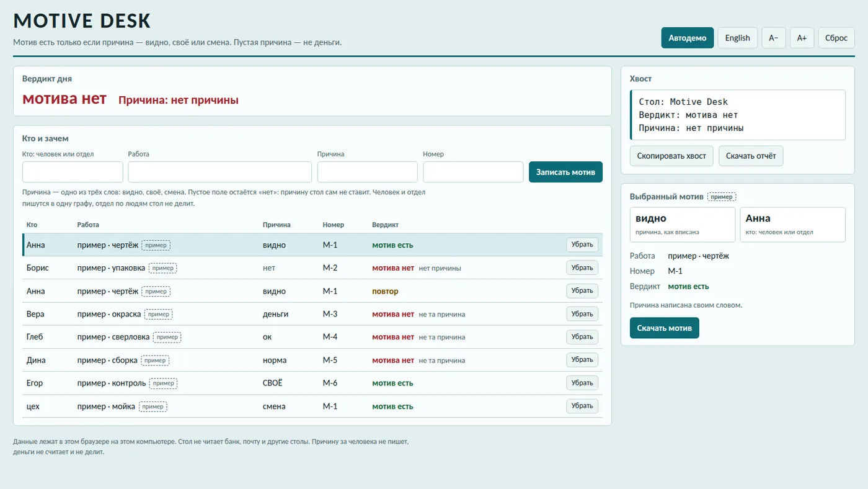This screenshot has height=489, width=868.
Task: Click the 'СВОЁ' reason in Егор's row
Action: pos(273,383)
